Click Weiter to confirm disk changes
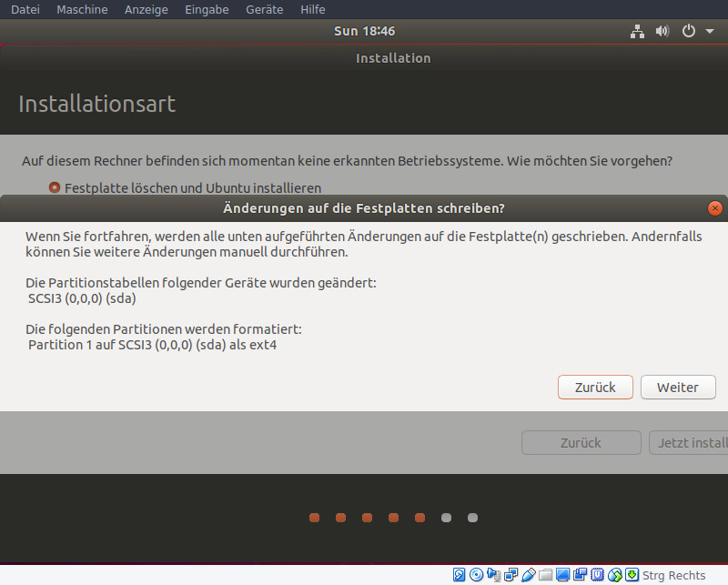 [x=678, y=388]
